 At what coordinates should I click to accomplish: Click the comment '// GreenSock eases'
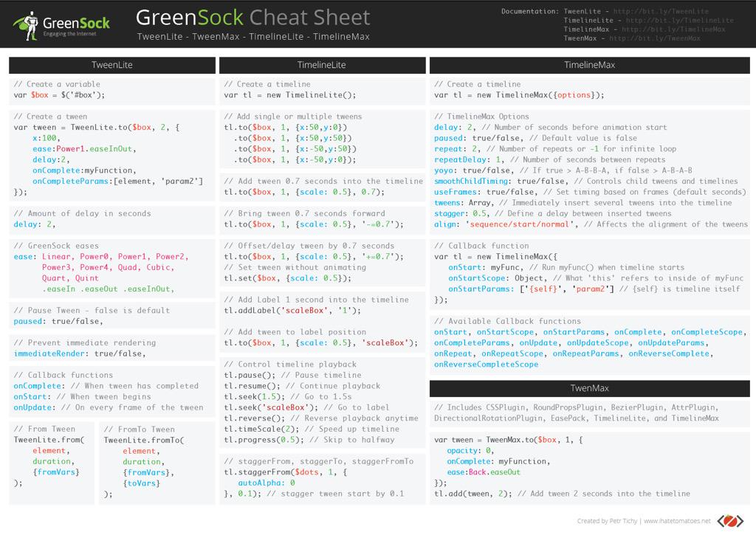[x=56, y=246]
